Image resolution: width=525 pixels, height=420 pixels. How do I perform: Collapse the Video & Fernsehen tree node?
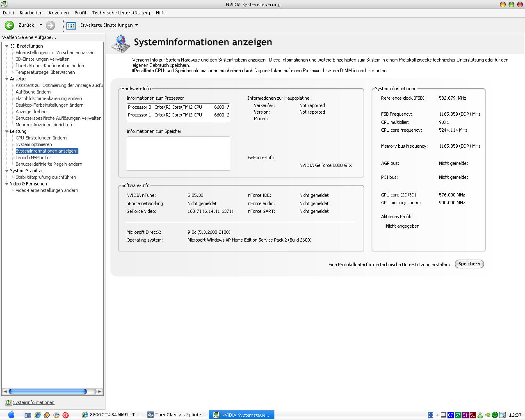[x=7, y=184]
